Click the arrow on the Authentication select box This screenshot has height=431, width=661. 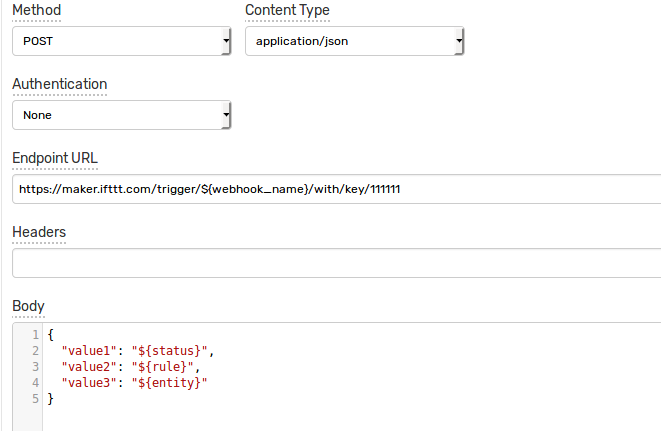tap(226, 115)
